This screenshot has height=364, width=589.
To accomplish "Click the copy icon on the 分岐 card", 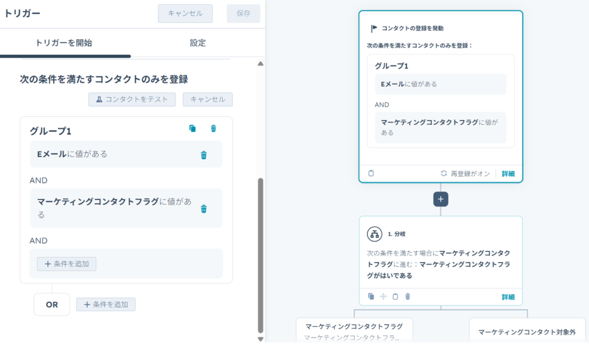I will pos(371,297).
